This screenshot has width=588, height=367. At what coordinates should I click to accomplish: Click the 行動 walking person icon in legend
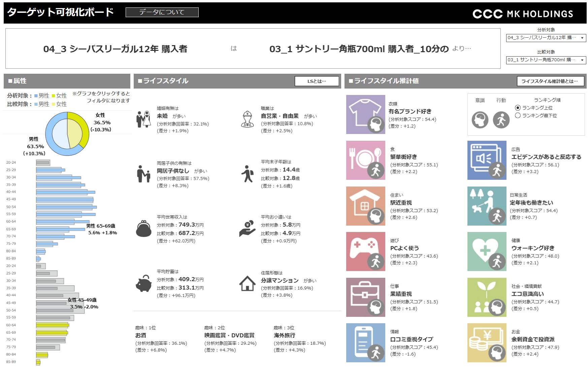[x=501, y=120]
